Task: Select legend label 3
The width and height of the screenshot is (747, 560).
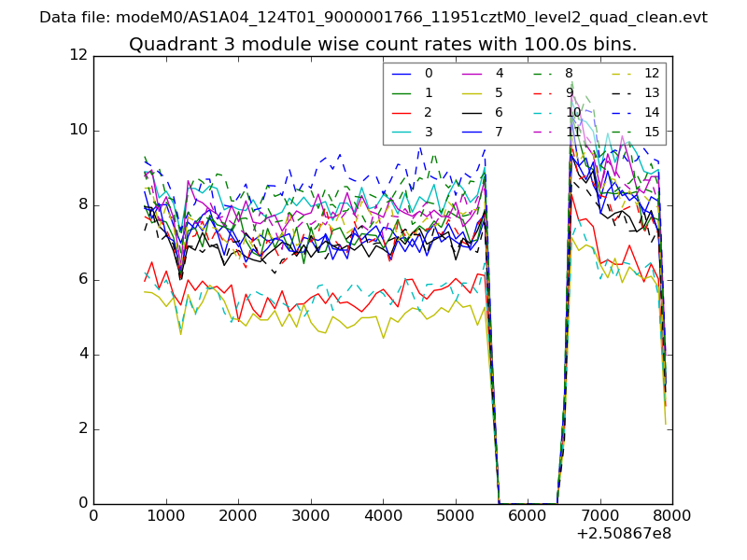Action: pos(429,132)
